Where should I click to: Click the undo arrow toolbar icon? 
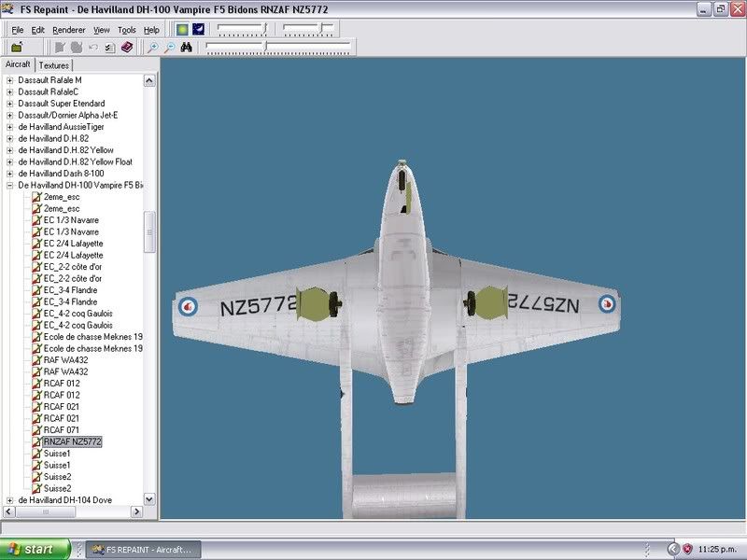(x=93, y=47)
